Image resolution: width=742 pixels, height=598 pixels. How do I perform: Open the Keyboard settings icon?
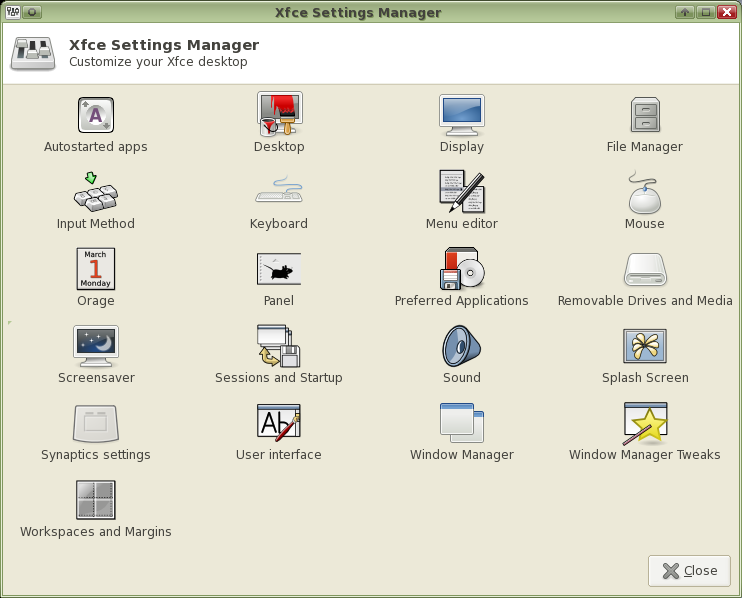click(x=279, y=189)
